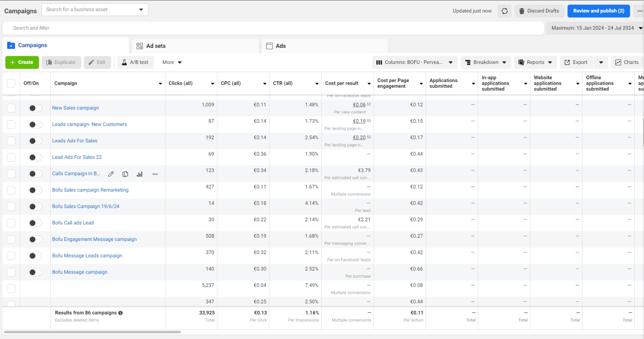Check the box for Bofu Message campaign
Viewport: 644px width, 339px height.
click(11, 272)
